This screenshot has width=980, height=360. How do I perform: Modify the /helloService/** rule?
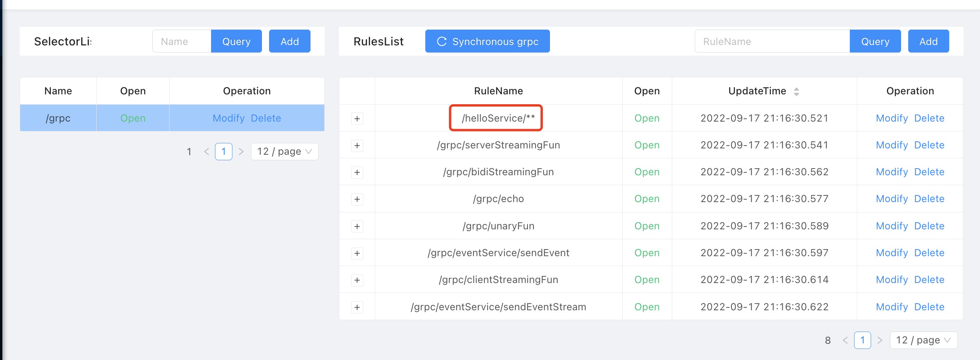pos(892,118)
